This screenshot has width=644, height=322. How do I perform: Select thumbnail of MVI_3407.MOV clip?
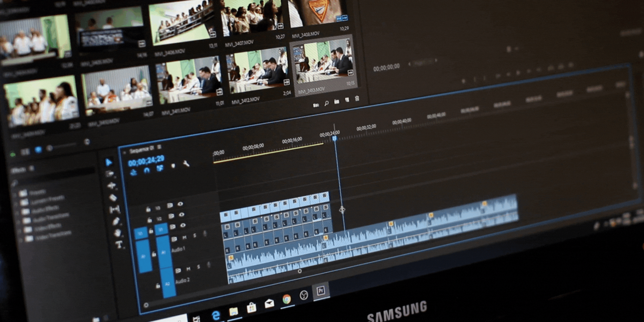pos(253,17)
